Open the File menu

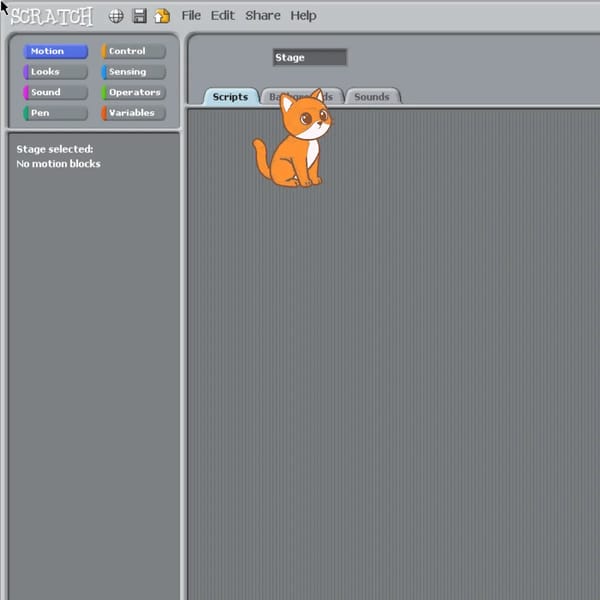191,16
